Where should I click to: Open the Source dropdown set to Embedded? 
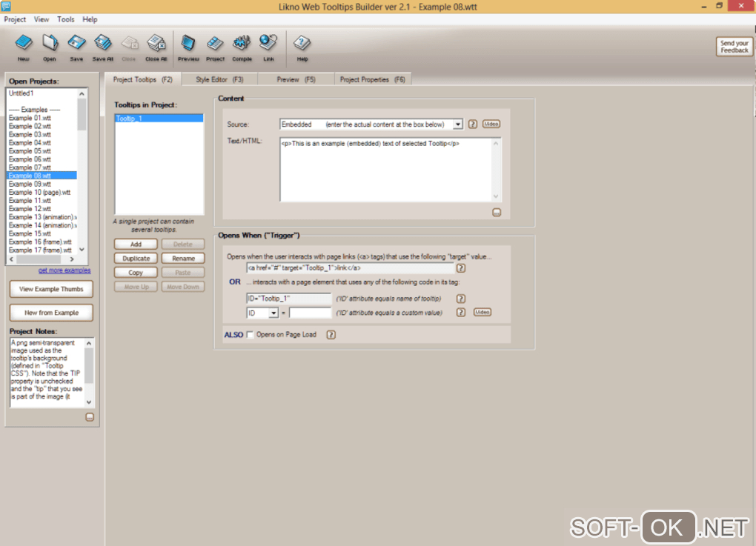point(457,124)
